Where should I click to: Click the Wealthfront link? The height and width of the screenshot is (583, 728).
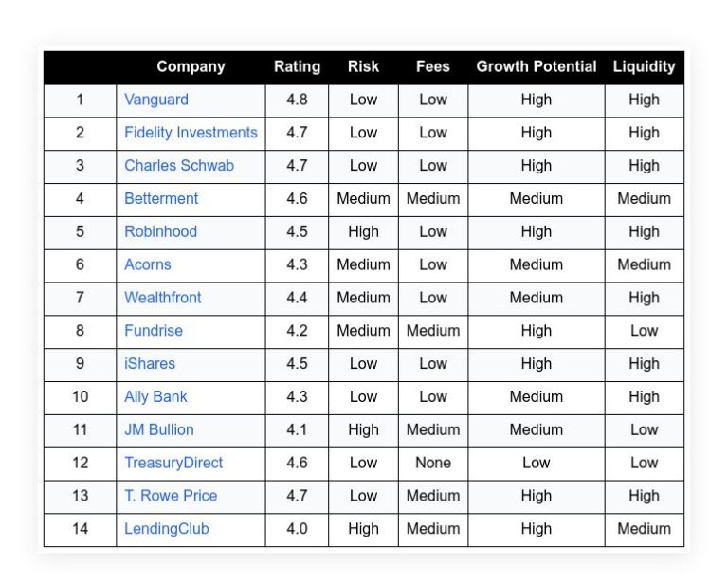pos(162,298)
